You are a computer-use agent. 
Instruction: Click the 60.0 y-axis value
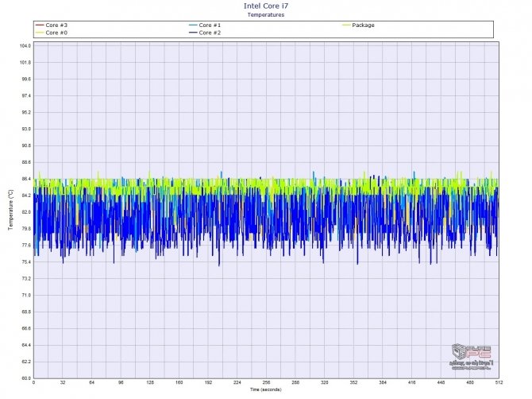coord(25,378)
